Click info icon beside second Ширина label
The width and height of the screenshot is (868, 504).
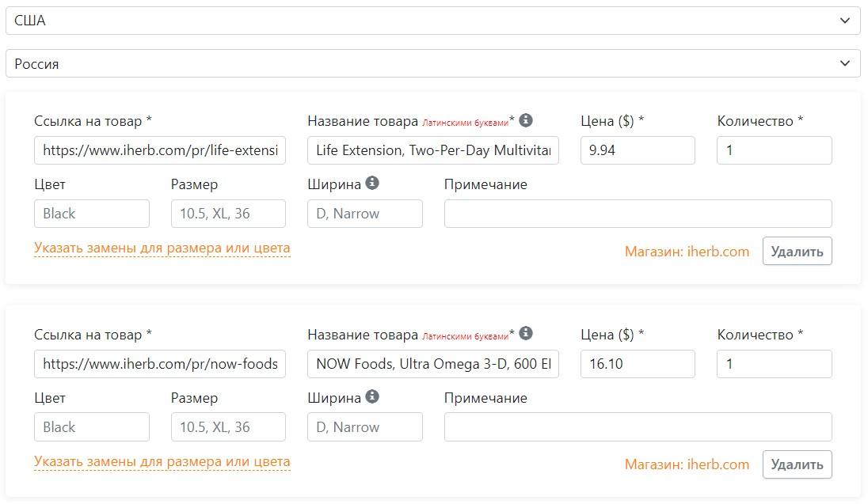tap(372, 397)
